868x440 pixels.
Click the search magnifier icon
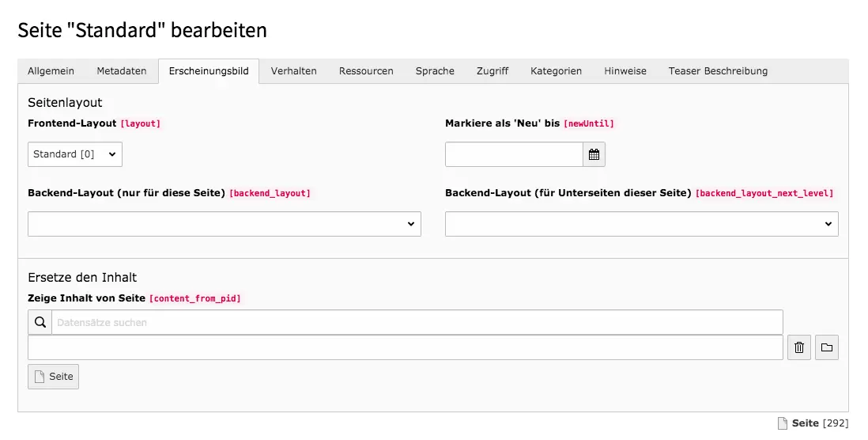40,322
